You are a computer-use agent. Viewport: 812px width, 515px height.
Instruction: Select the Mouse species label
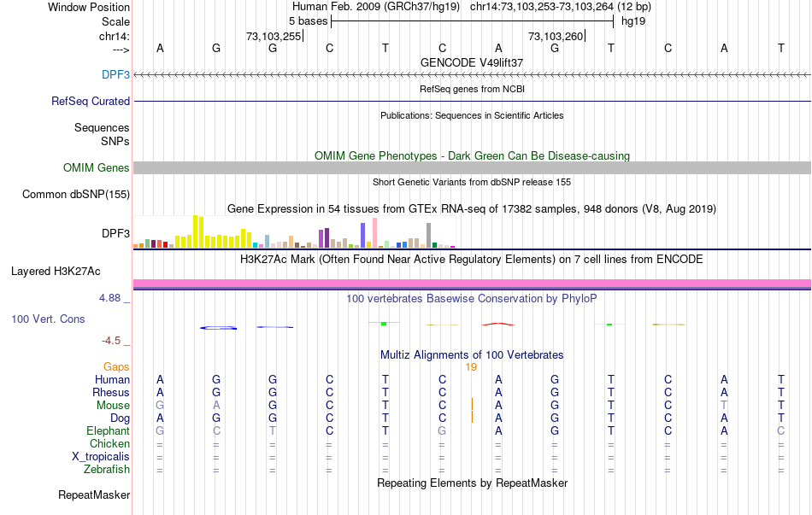[113, 406]
